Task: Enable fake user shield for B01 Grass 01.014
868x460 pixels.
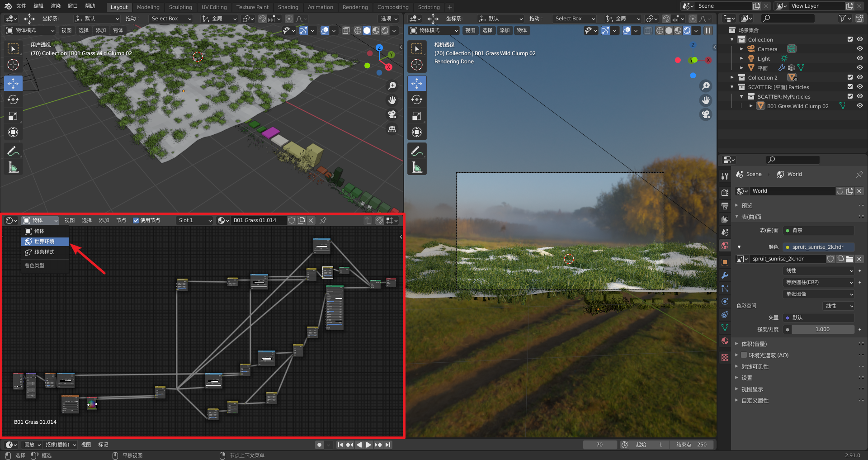Action: pos(292,220)
